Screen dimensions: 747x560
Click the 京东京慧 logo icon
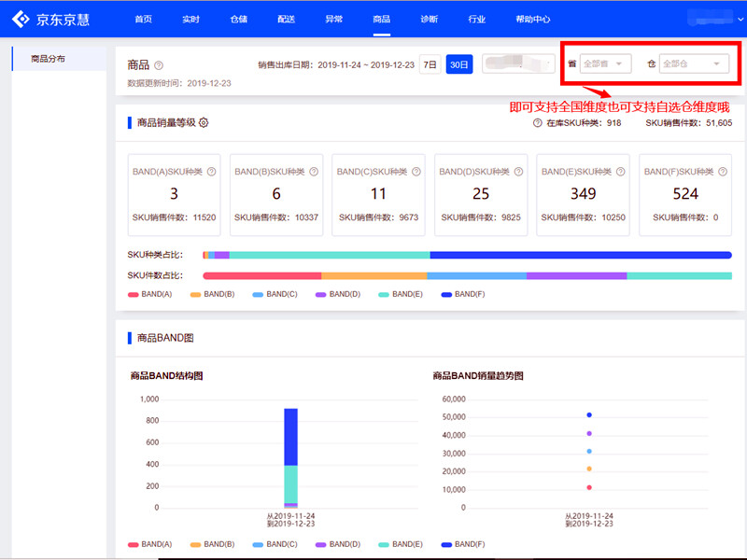[21, 19]
